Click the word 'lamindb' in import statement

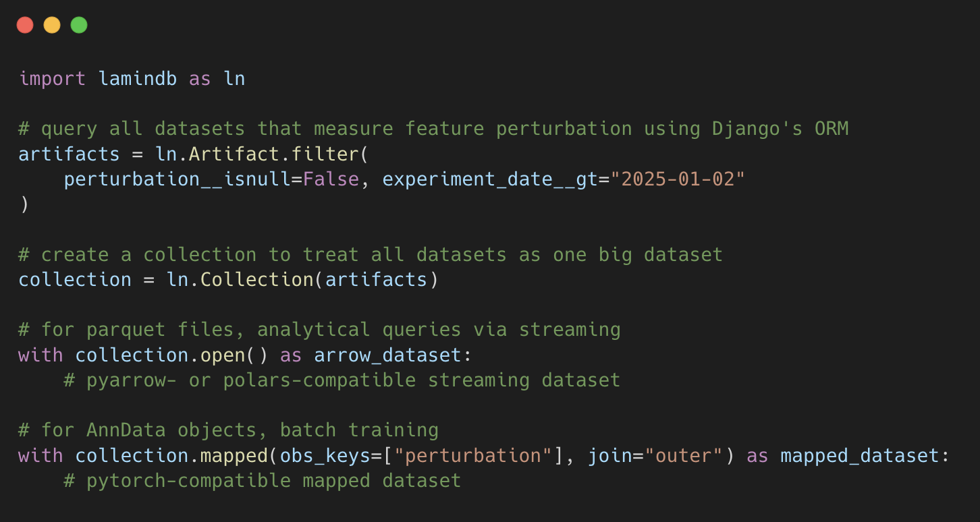[x=138, y=79]
